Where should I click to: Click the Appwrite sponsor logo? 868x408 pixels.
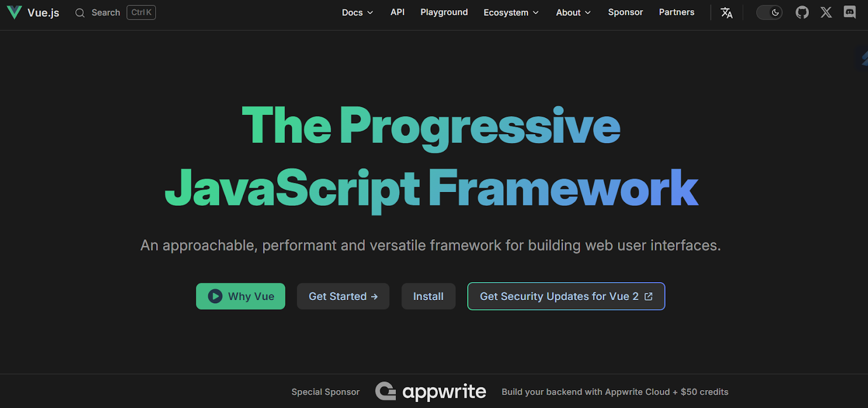431,392
